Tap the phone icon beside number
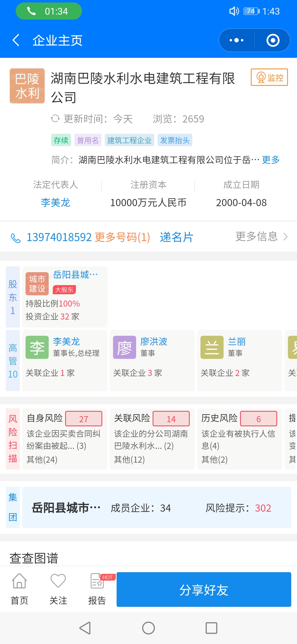 16,238
